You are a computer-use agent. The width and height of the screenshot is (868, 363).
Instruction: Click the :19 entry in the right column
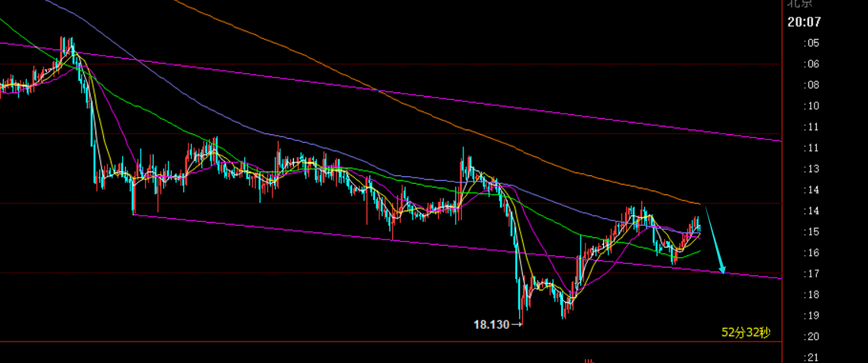pyautogui.click(x=812, y=316)
